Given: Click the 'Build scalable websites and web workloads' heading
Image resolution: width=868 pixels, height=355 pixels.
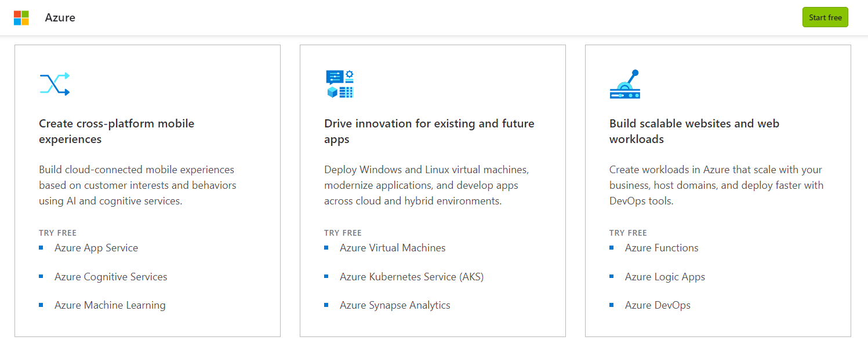Looking at the screenshot, I should pos(694,131).
